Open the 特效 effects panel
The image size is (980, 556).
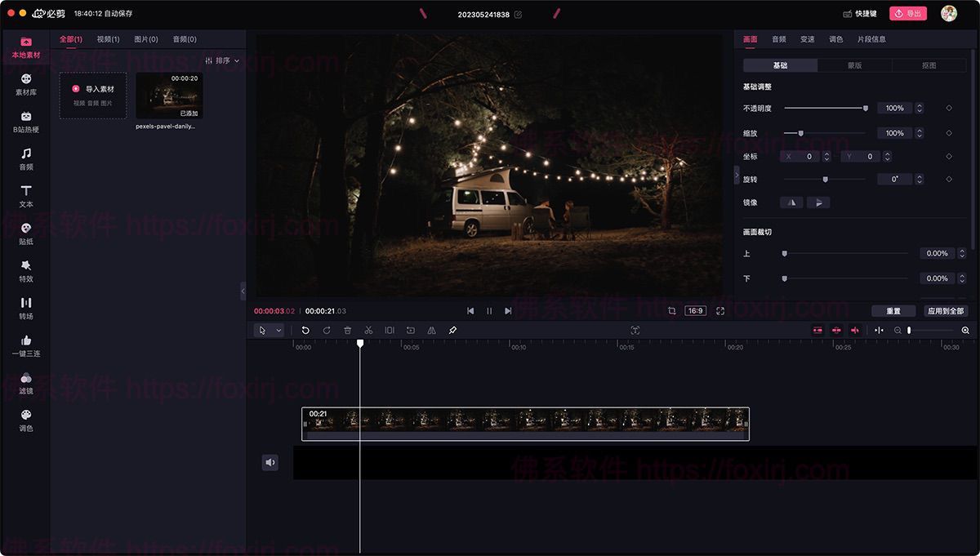(26, 270)
